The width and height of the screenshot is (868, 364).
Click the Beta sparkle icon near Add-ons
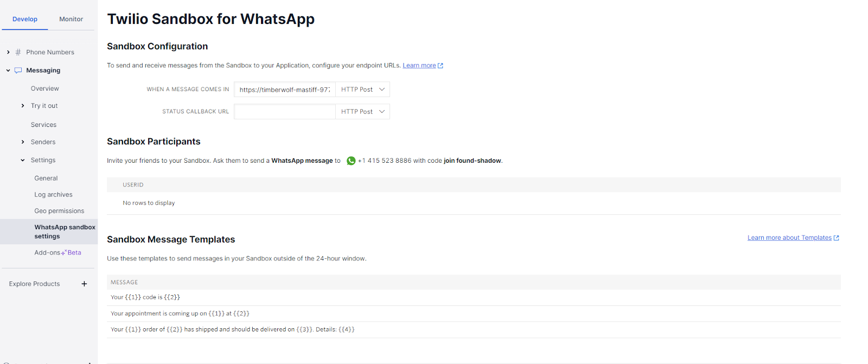pos(64,253)
